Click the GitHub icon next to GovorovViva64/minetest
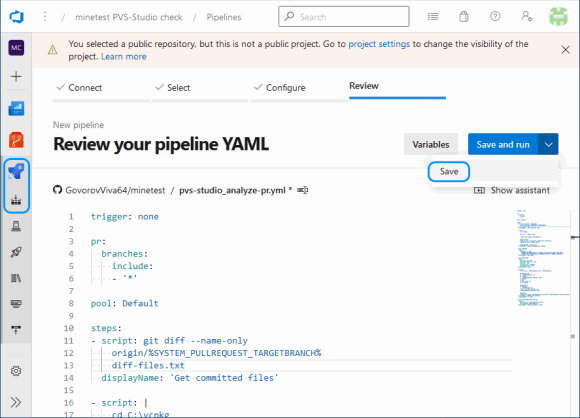The image size is (580, 418). point(57,190)
